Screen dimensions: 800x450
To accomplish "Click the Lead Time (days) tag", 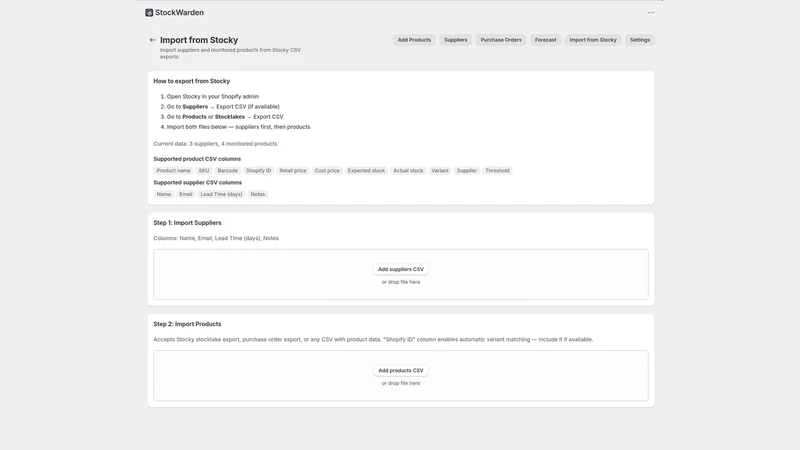I will click(221, 194).
